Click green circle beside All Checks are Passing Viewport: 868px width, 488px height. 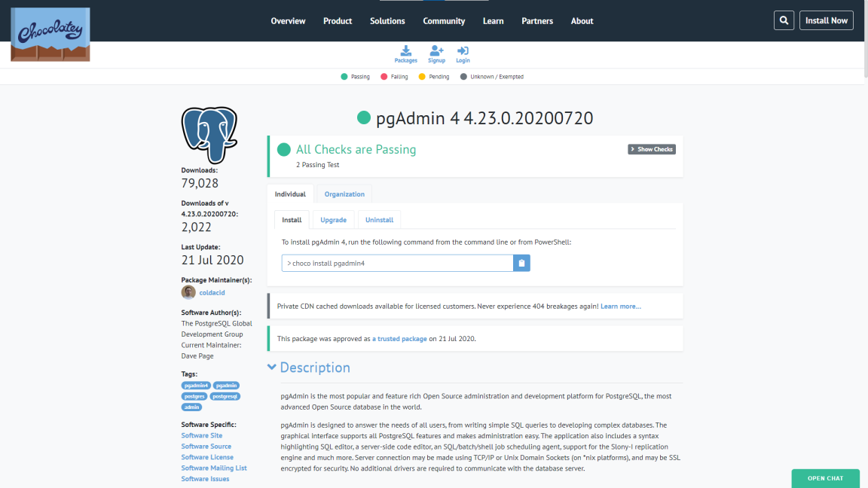click(x=283, y=149)
